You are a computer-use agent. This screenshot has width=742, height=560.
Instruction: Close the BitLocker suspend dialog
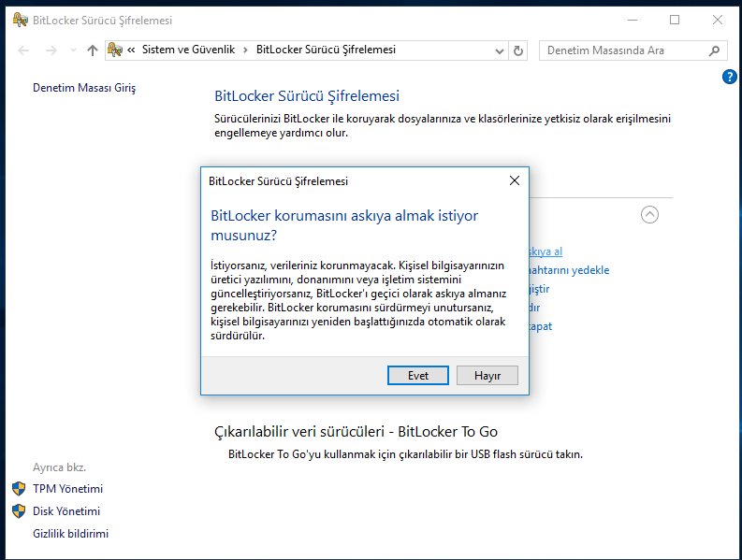514,180
